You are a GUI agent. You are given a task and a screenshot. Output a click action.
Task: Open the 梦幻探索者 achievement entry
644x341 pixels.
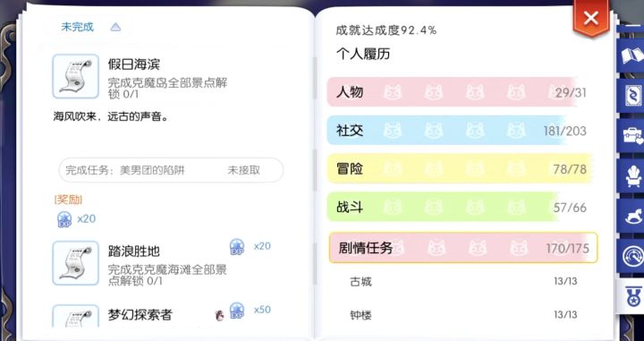tap(140, 315)
